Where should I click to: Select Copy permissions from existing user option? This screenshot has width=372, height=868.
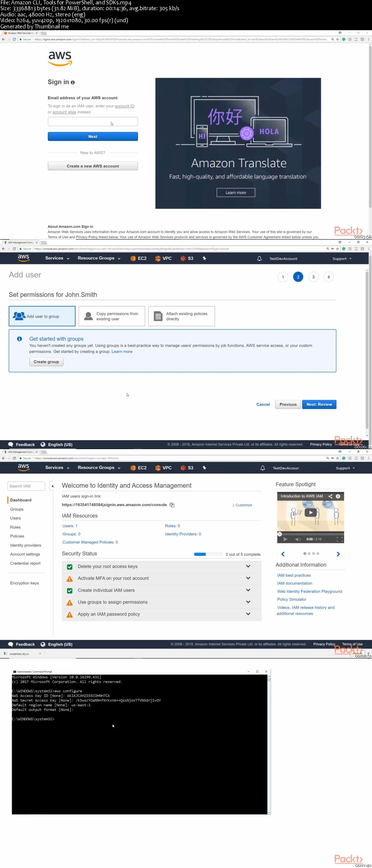coord(112,316)
